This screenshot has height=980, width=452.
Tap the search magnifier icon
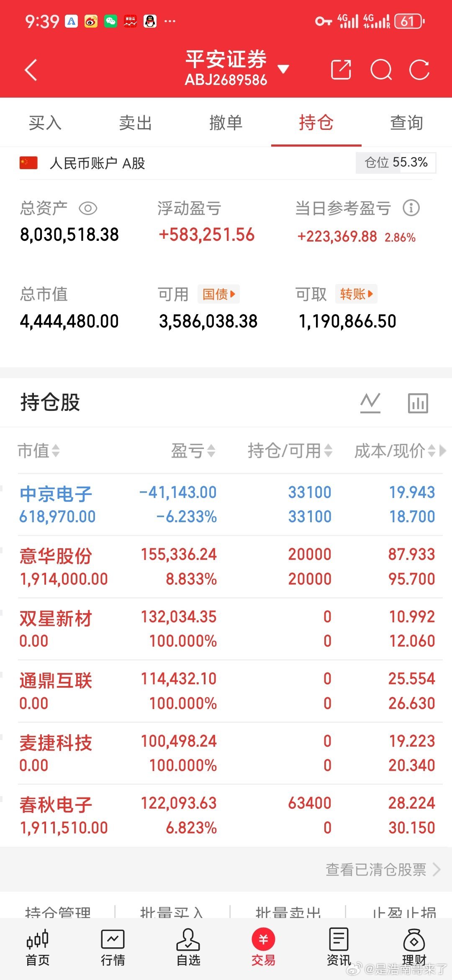pyautogui.click(x=381, y=70)
